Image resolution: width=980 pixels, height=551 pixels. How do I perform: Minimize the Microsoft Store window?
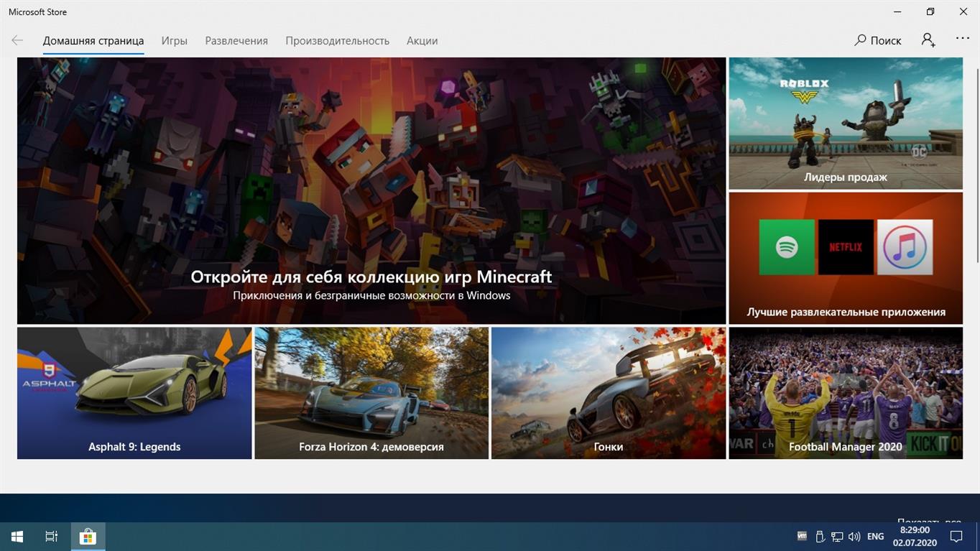[897, 11]
